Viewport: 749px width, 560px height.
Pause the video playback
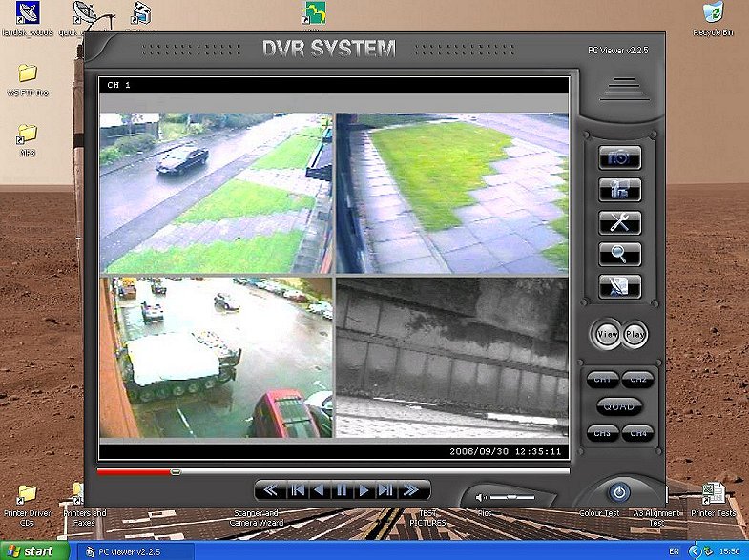[x=341, y=490]
